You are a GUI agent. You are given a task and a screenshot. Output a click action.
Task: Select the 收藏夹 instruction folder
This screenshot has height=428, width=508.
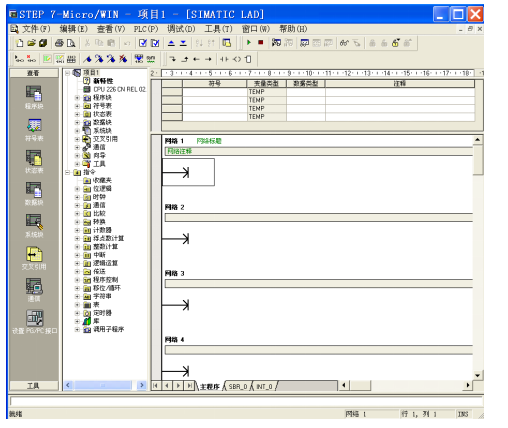point(102,180)
